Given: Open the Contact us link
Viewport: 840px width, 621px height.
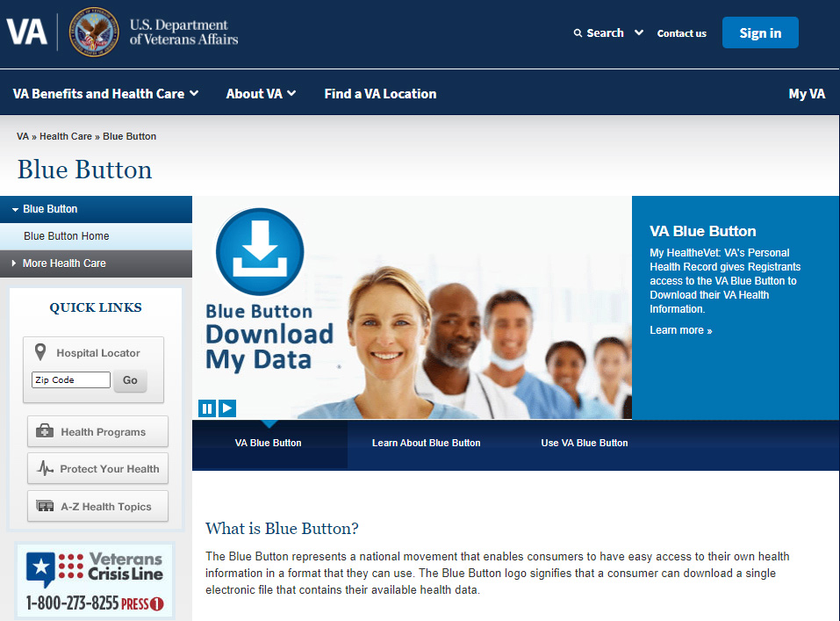Looking at the screenshot, I should click(681, 33).
